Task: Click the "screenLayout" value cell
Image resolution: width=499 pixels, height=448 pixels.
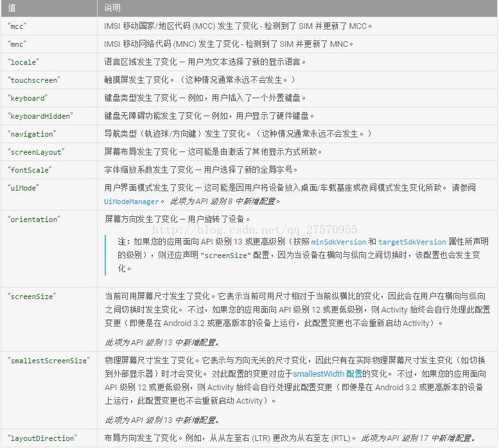Action: 36,152
